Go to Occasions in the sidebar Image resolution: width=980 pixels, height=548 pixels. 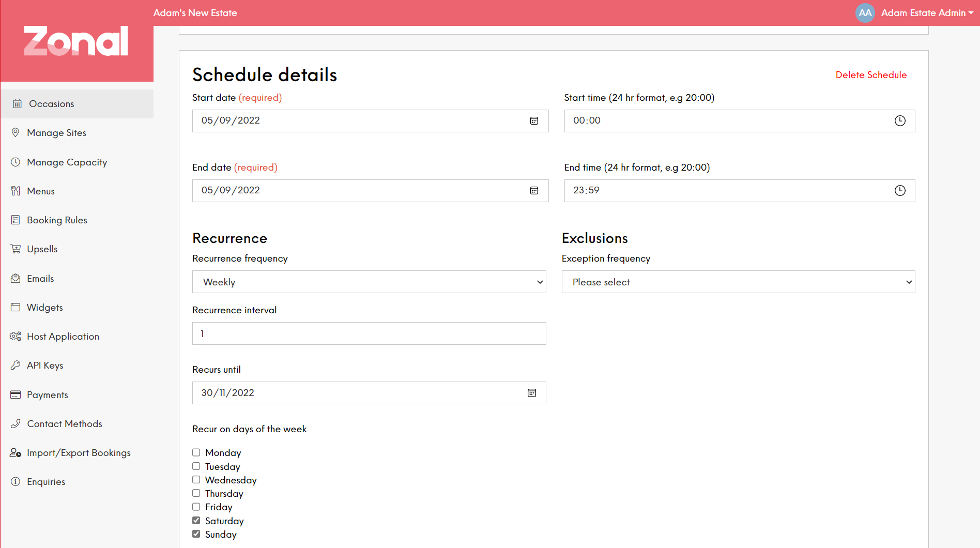pyautogui.click(x=77, y=104)
